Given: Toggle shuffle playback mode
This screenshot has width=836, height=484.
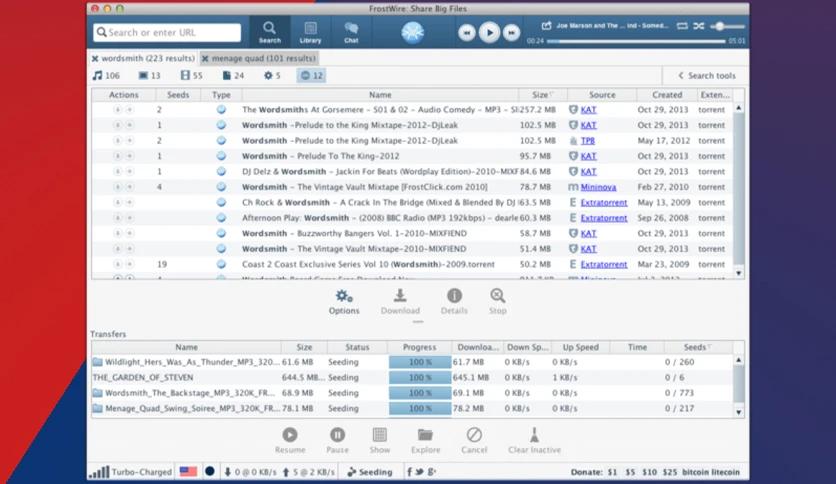Looking at the screenshot, I should [698, 26].
